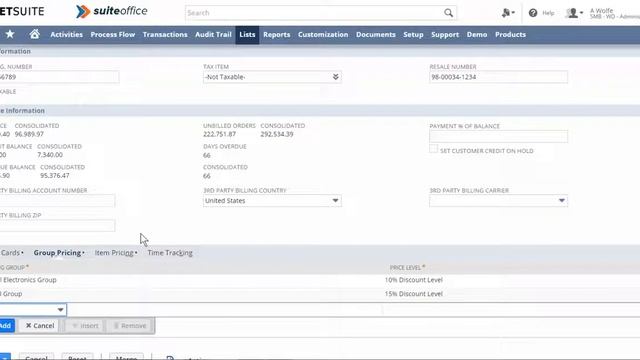Select the Electronics Group pricing row

coord(29,280)
